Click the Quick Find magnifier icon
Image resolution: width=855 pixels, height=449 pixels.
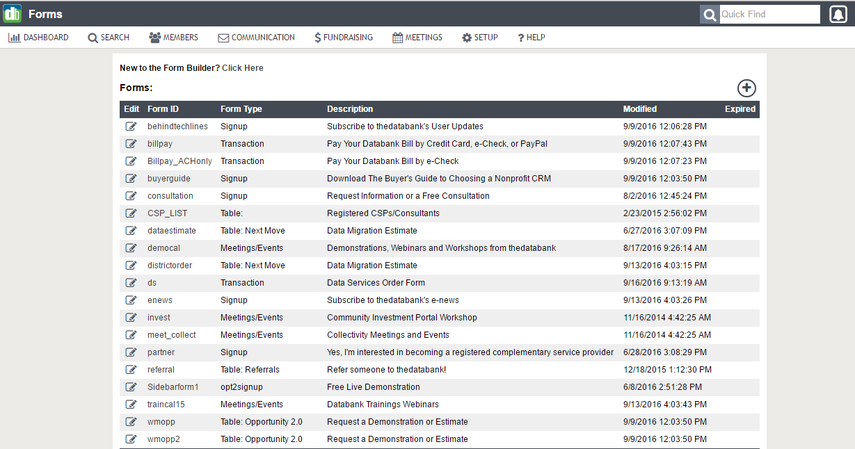709,14
